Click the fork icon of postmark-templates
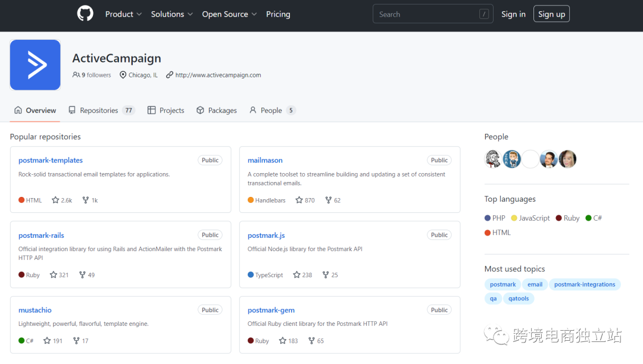Viewport: 643px width, 364px height. click(x=85, y=200)
